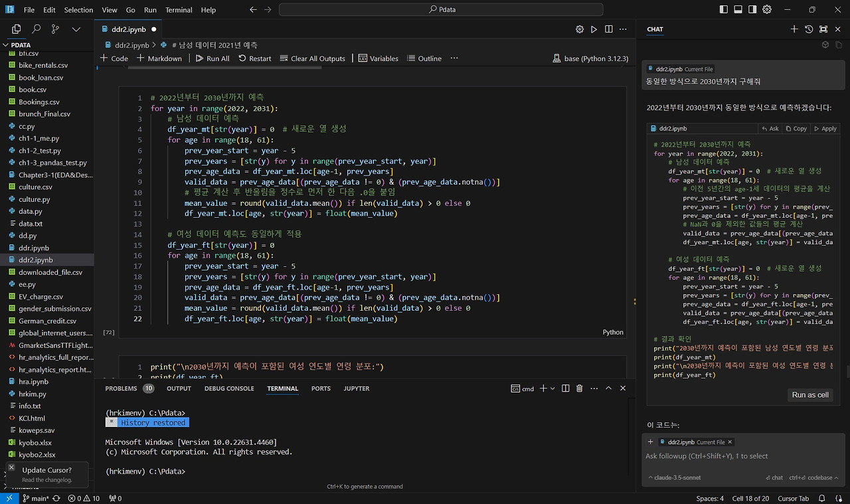Toggle the bottom panel layout button

pyautogui.click(x=738, y=10)
